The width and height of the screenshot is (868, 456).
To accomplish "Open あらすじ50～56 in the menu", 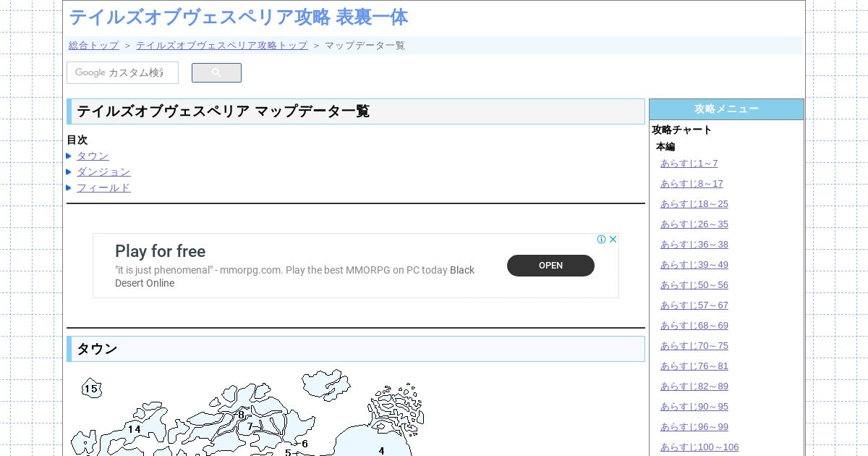I will (x=694, y=285).
